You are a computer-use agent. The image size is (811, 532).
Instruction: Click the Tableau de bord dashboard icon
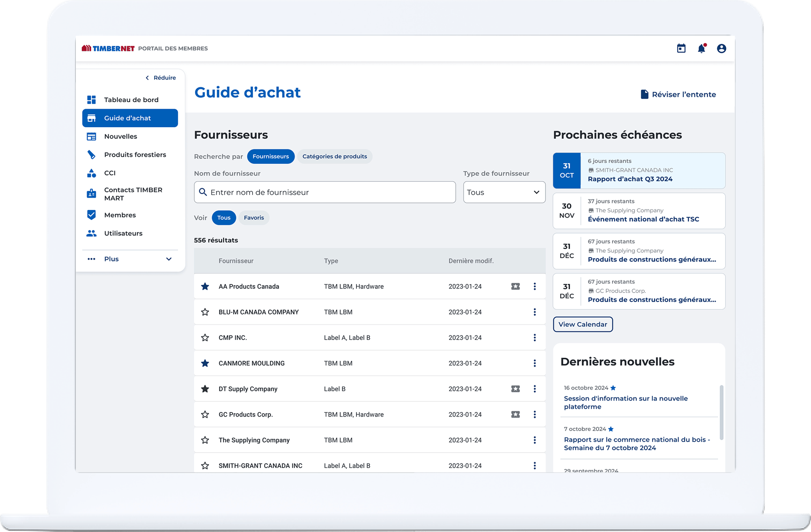click(92, 100)
